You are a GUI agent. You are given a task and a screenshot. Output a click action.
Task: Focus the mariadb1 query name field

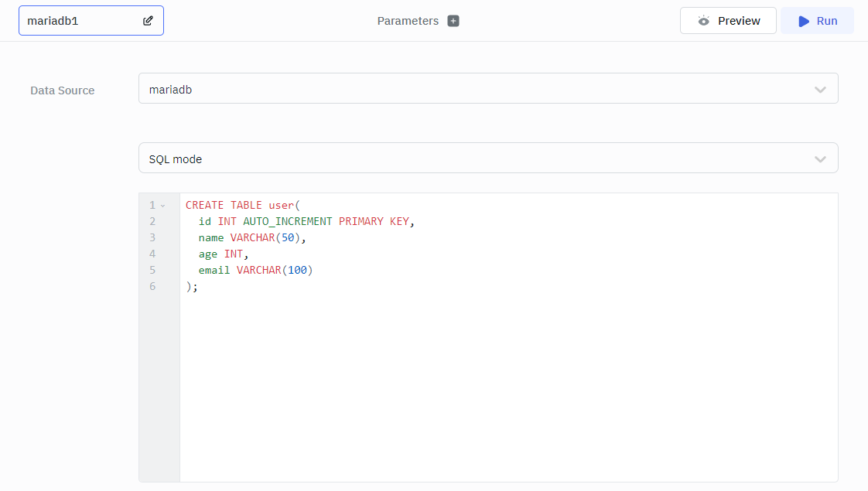coord(77,21)
